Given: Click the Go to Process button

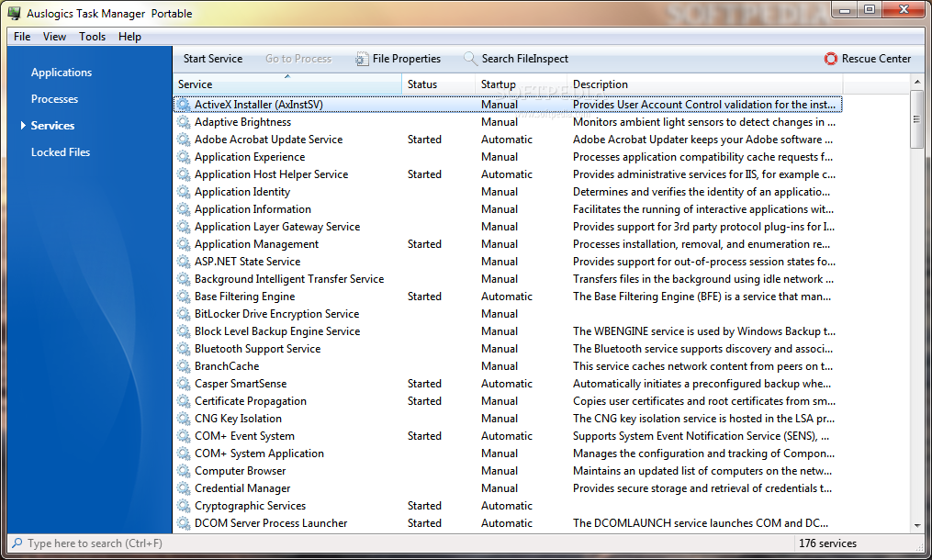Looking at the screenshot, I should [x=298, y=59].
